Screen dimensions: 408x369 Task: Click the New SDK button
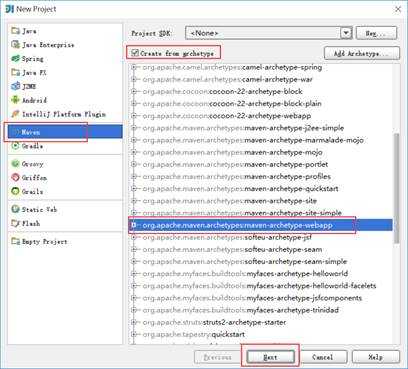[376, 33]
